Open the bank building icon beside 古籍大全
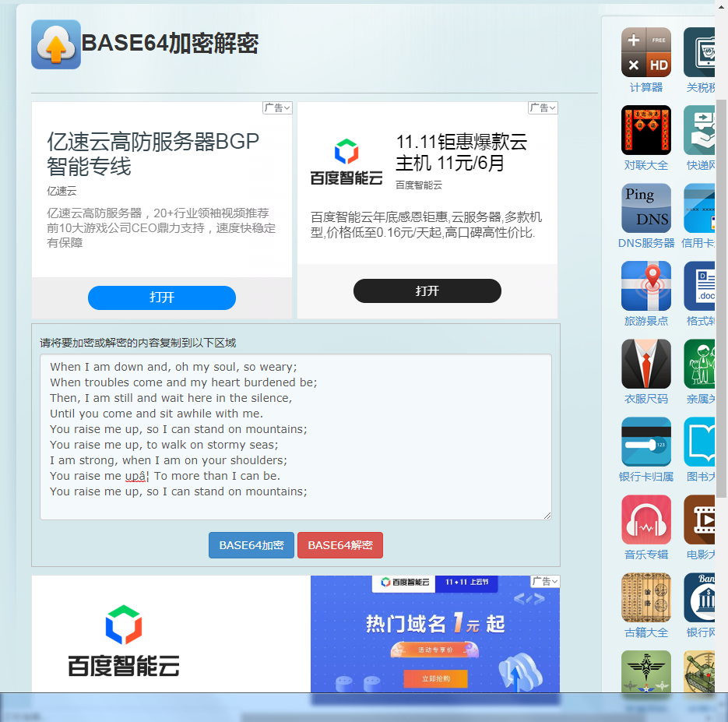Screen dimensions: 728x722 698,597
